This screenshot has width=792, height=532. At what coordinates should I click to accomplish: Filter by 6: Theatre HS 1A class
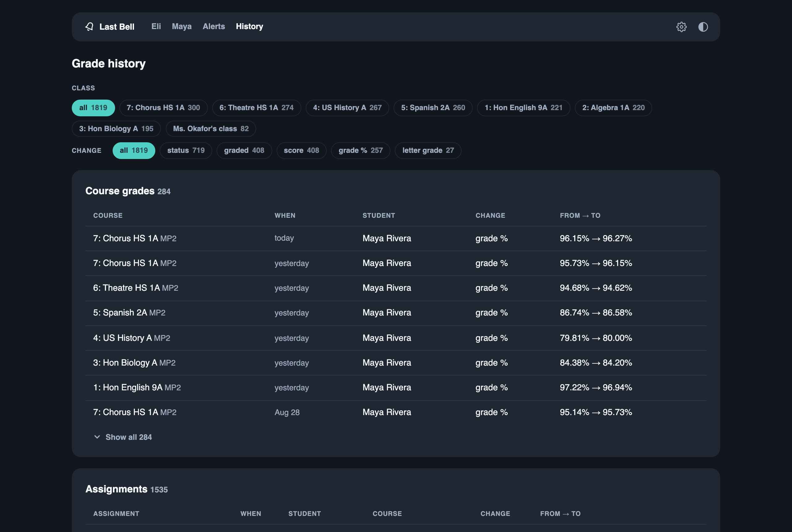pos(256,108)
